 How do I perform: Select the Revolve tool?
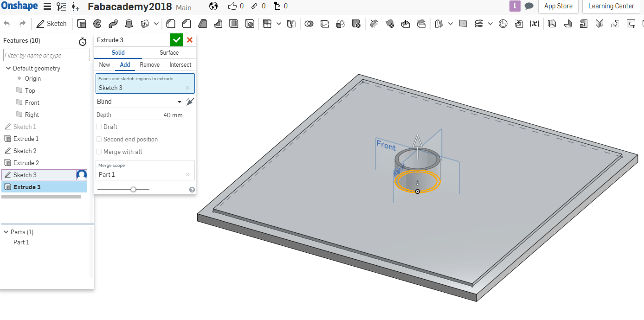click(x=97, y=24)
